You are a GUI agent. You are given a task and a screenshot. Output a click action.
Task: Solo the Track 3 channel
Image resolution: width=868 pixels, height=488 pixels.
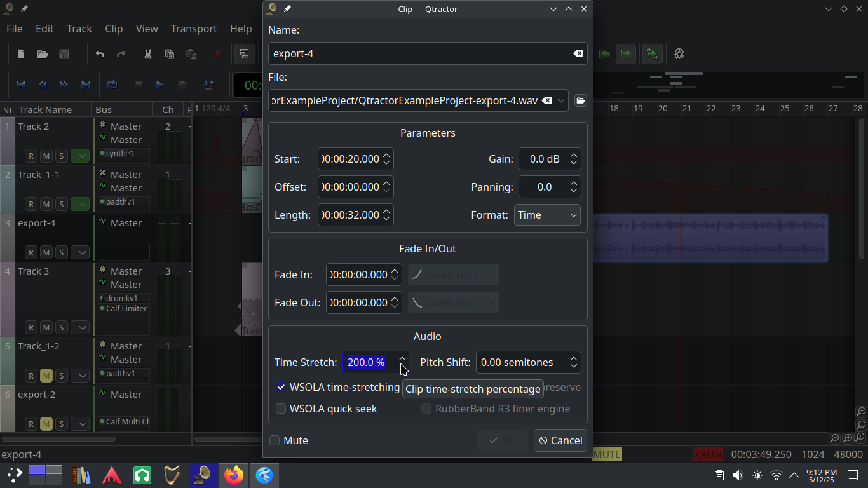61,327
